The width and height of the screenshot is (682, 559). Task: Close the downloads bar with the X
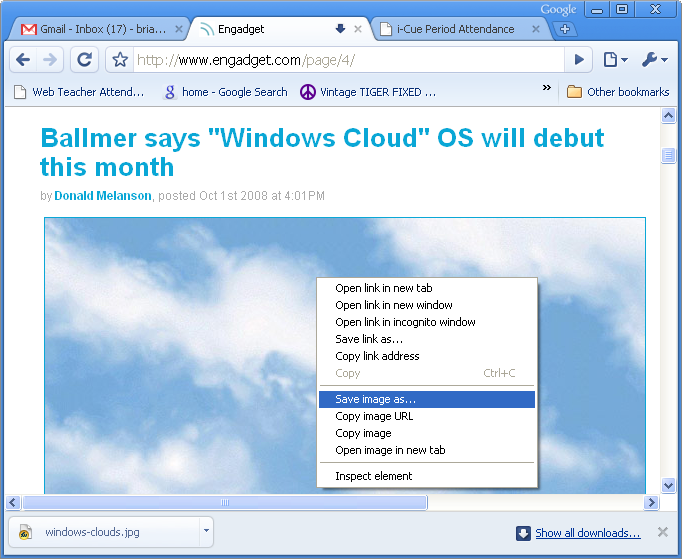(x=662, y=532)
